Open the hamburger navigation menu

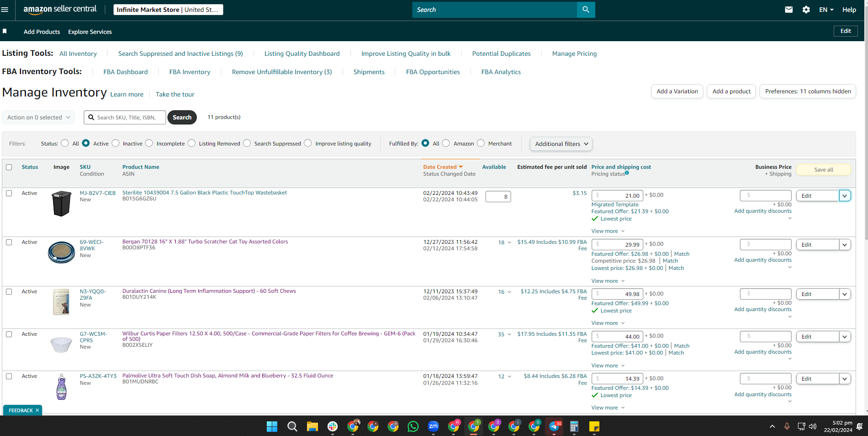coord(5,10)
